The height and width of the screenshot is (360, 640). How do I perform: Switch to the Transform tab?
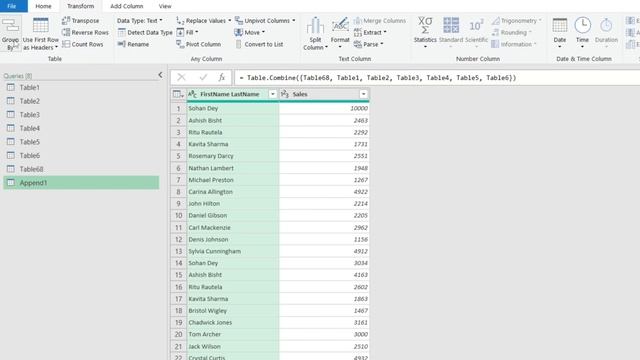(80, 6)
